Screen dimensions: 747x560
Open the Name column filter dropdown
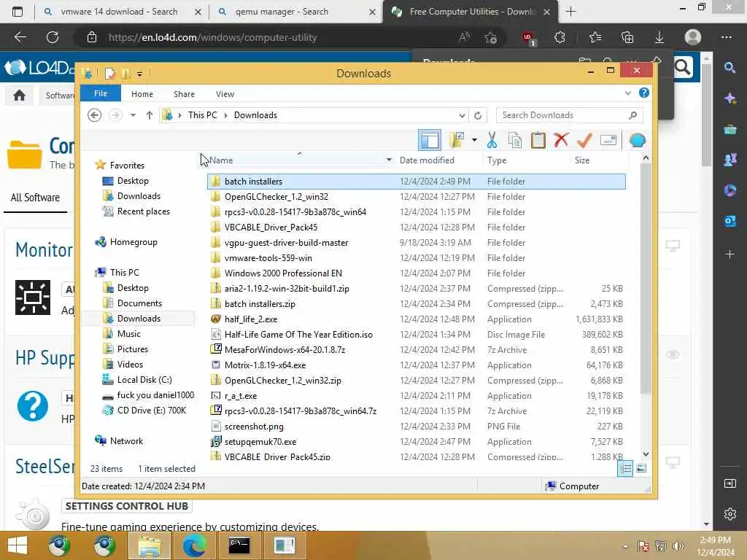tap(389, 160)
